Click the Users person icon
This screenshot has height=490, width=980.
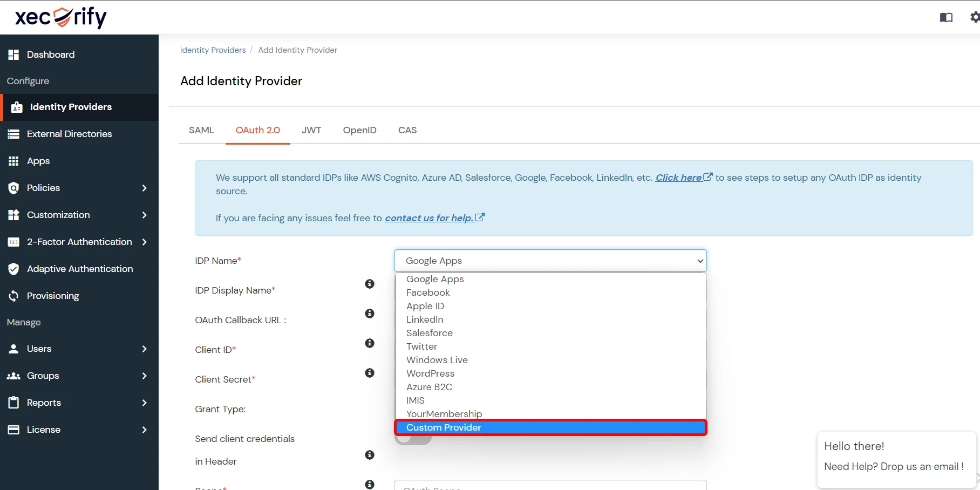(13, 349)
